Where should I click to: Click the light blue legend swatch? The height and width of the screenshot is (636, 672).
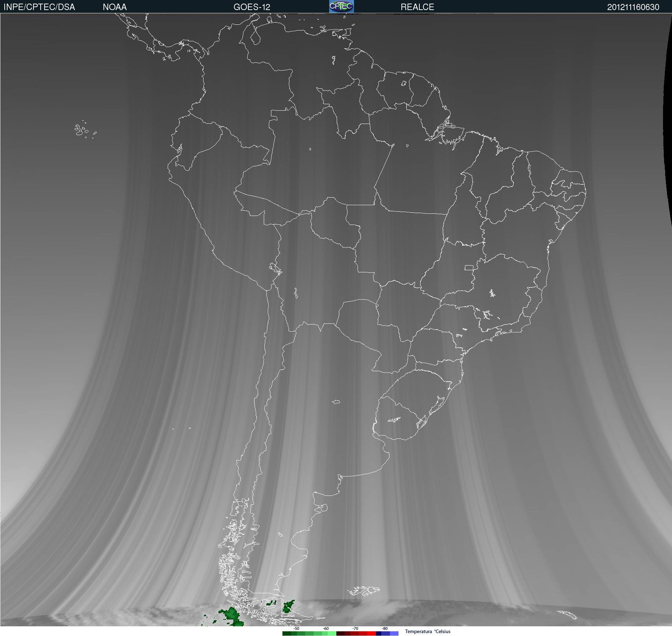click(394, 633)
